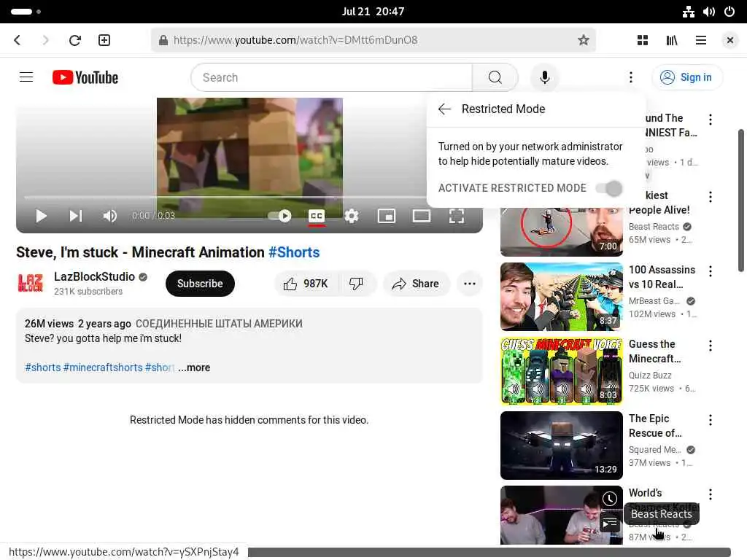
Task: Open menu for Guess the Minecraft video
Action: coord(711,346)
